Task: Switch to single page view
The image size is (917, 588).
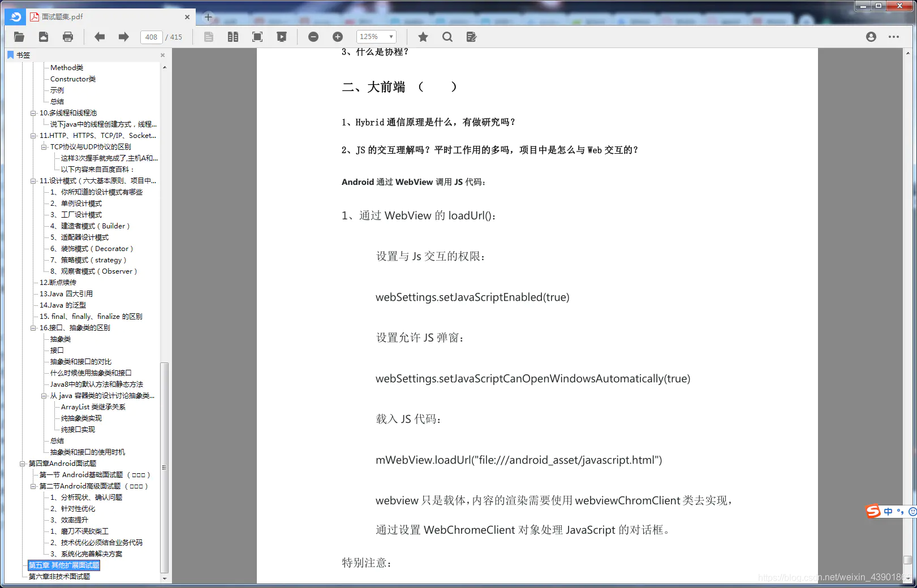Action: click(x=209, y=37)
